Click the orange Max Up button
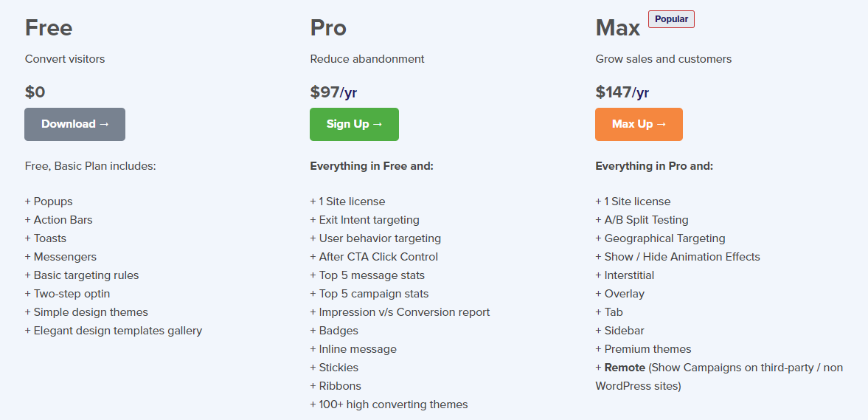 pyautogui.click(x=639, y=124)
